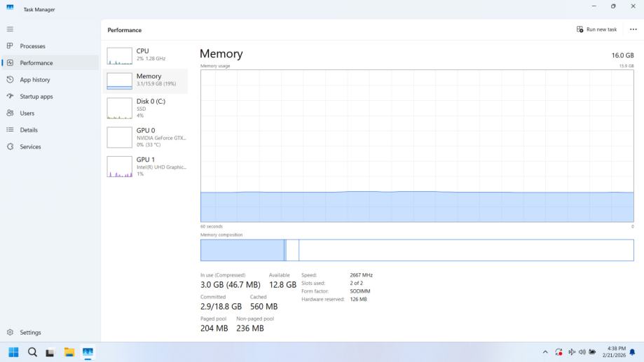Open the Windows Start menu
This screenshot has height=362, width=644.
[13, 351]
